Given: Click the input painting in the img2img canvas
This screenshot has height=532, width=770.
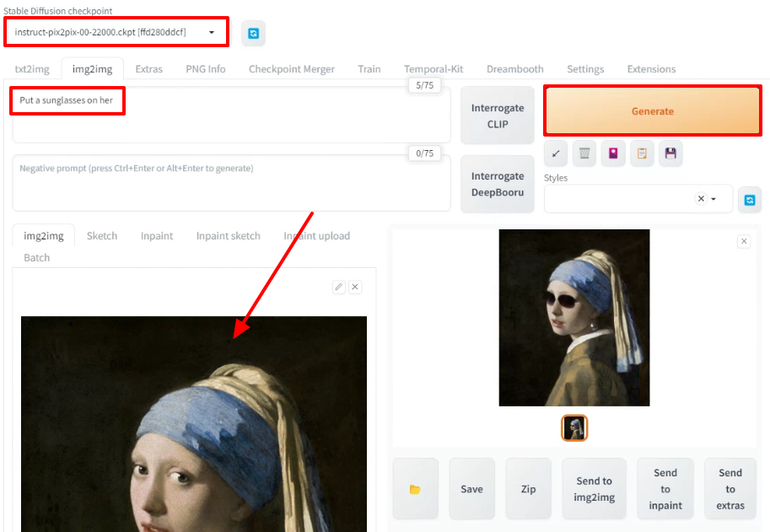Looking at the screenshot, I should [x=194, y=424].
